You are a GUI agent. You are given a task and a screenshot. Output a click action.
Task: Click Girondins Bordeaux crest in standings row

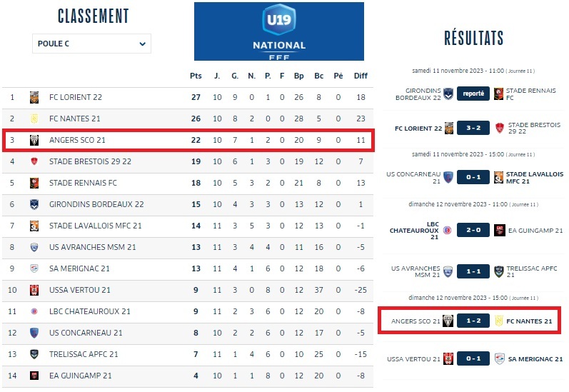[34, 204]
